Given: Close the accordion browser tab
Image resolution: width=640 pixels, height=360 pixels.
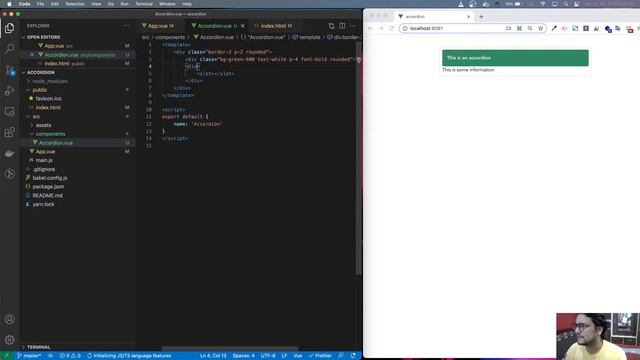Looking at the screenshot, I should (468, 17).
